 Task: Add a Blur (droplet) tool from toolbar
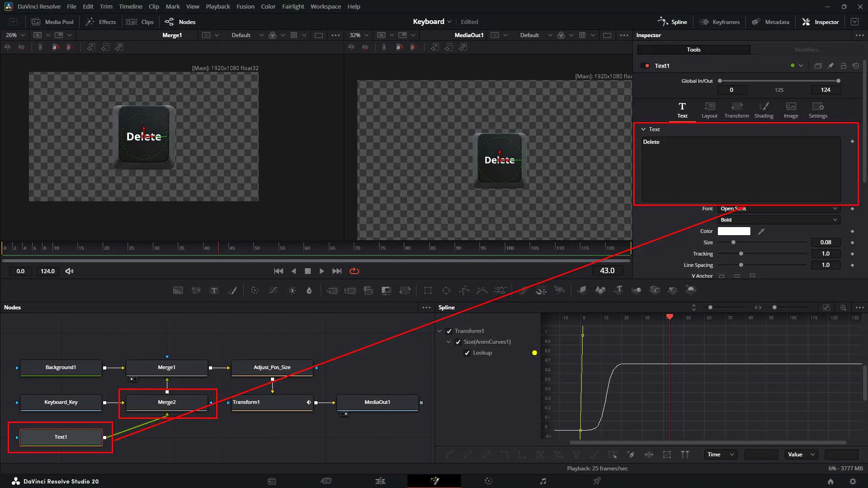click(309, 290)
